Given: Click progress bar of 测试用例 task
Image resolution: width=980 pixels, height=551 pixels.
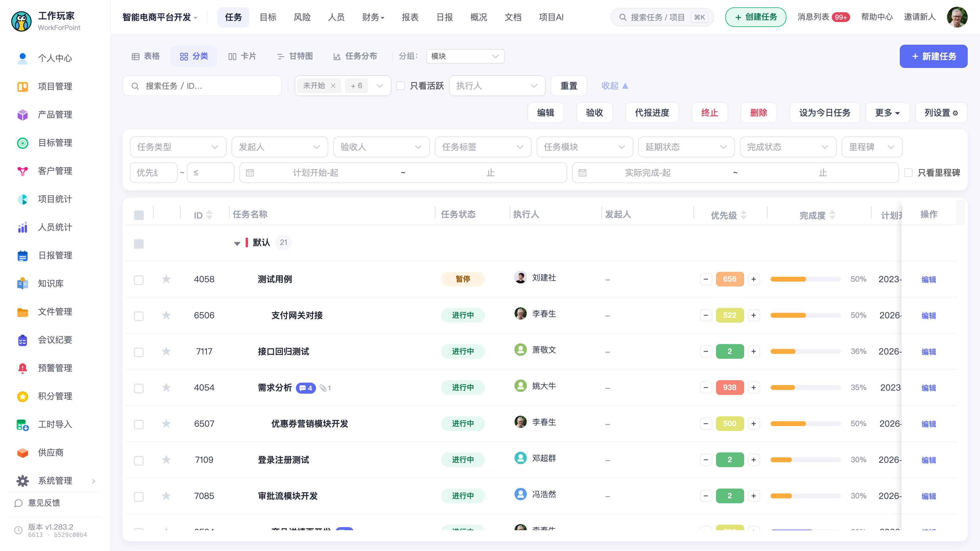Looking at the screenshot, I should point(805,279).
